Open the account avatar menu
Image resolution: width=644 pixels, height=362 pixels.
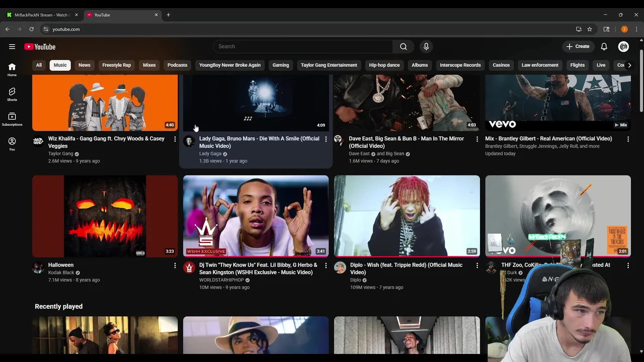[x=623, y=47]
